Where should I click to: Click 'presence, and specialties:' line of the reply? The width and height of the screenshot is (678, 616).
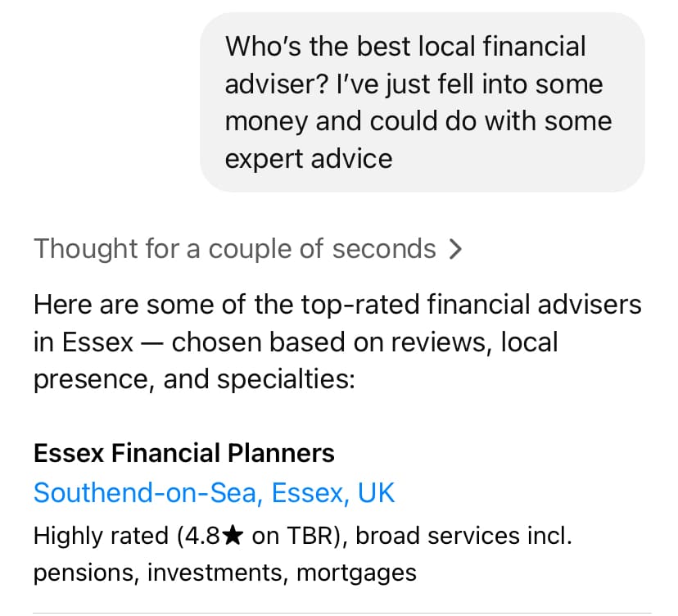click(194, 379)
